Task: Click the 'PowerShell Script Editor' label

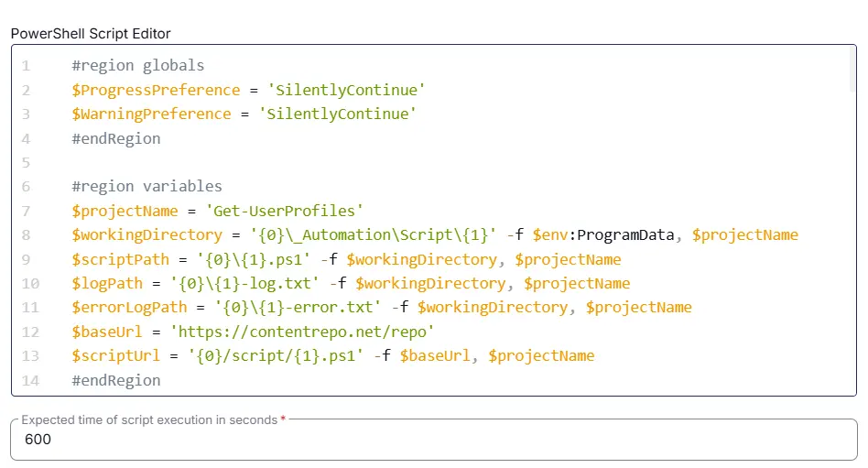Action: pyautogui.click(x=91, y=34)
